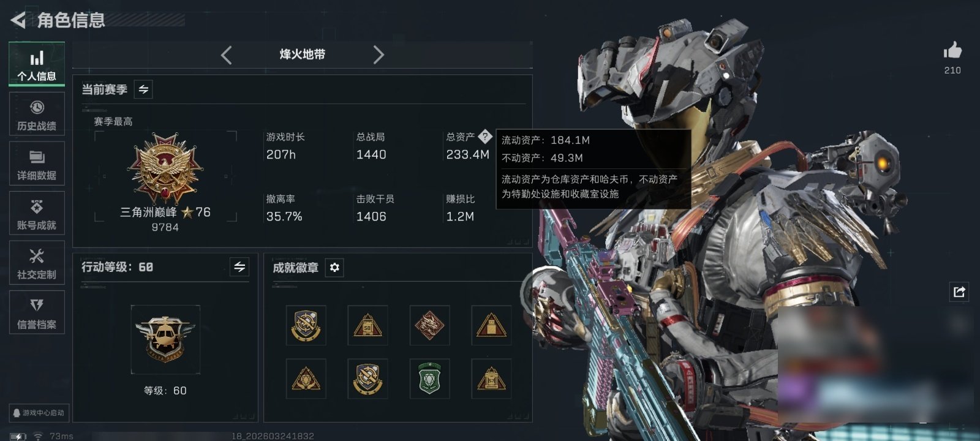Viewport: 980px width, 441px height.
Task: Open 账号成就 sidebar icon
Action: point(37,213)
